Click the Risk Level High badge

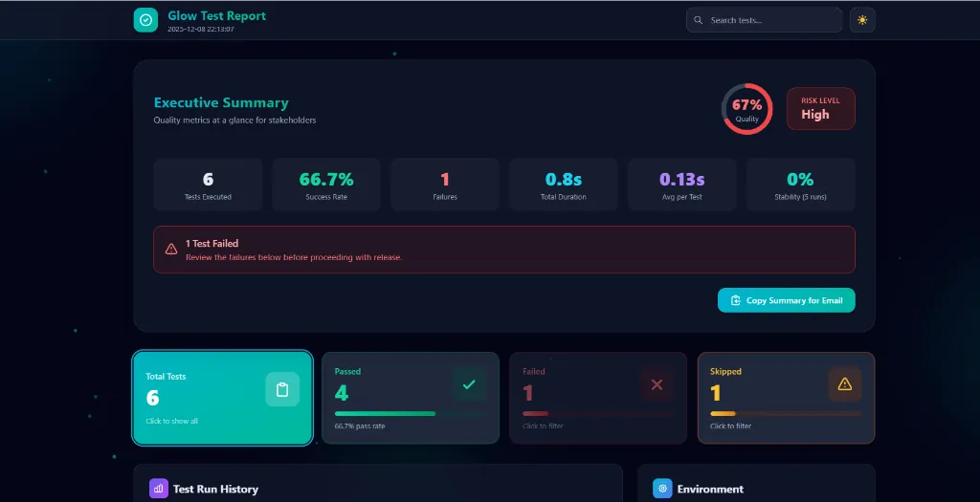pos(820,109)
